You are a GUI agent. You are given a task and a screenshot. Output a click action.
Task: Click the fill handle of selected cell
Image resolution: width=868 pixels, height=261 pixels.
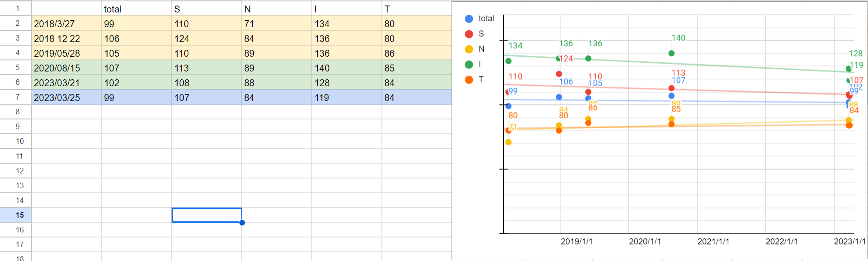(x=242, y=223)
